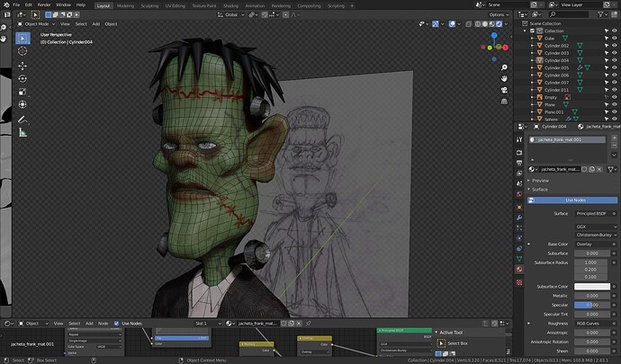Screen dimensions: 621x364
Task: Click the Metallic value slider
Action: click(x=592, y=296)
